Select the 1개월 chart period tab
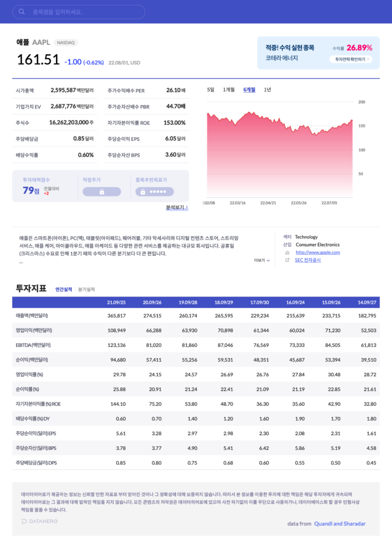 click(x=228, y=90)
